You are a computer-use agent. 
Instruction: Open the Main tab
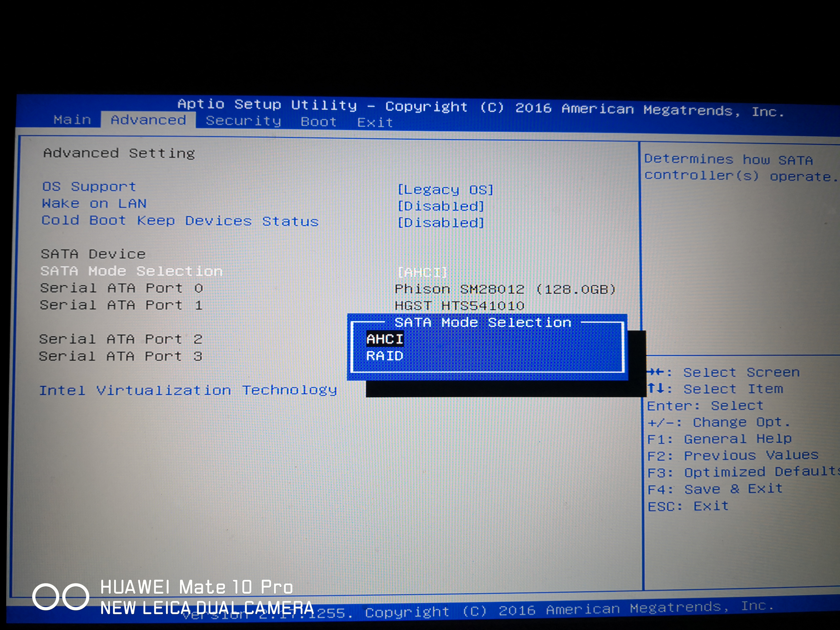[72, 120]
